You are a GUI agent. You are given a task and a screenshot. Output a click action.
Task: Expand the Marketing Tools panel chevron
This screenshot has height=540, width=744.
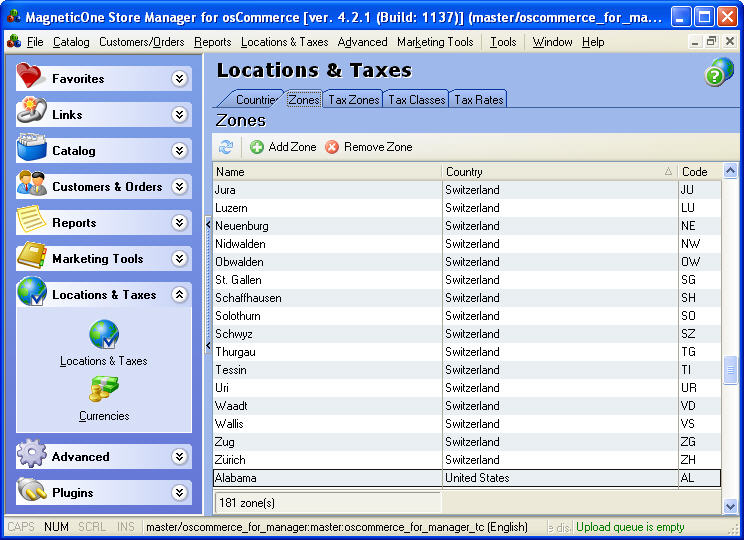179,259
